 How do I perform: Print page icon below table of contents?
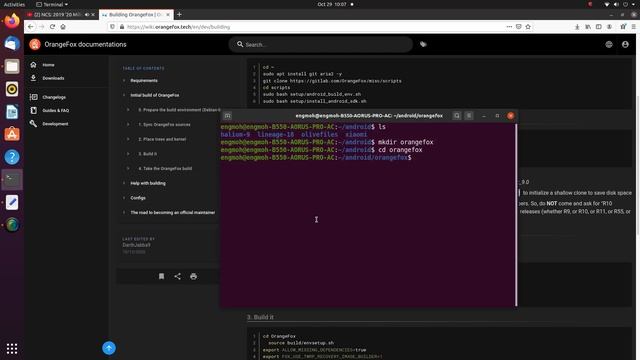(x=193, y=276)
